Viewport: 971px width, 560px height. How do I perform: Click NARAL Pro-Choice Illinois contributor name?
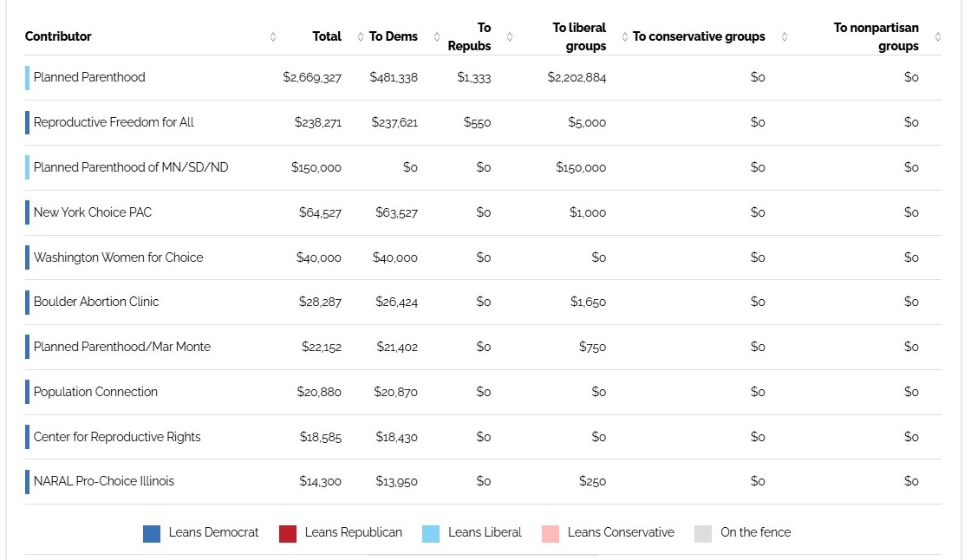[x=104, y=481]
